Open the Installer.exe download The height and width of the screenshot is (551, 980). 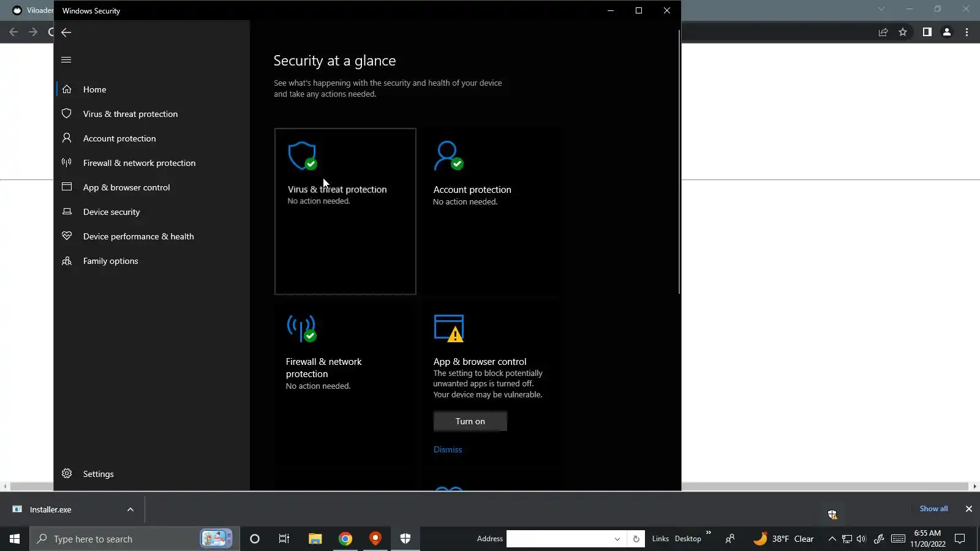pyautogui.click(x=50, y=509)
